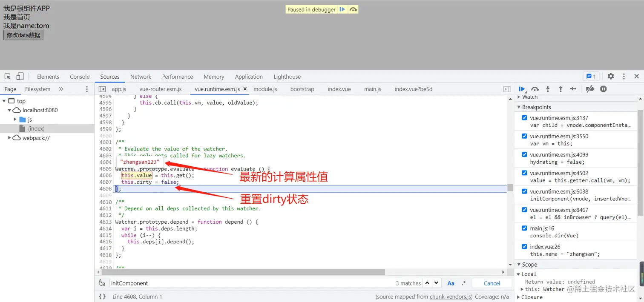
Task: Click the initComponent search field
Action: 251,283
